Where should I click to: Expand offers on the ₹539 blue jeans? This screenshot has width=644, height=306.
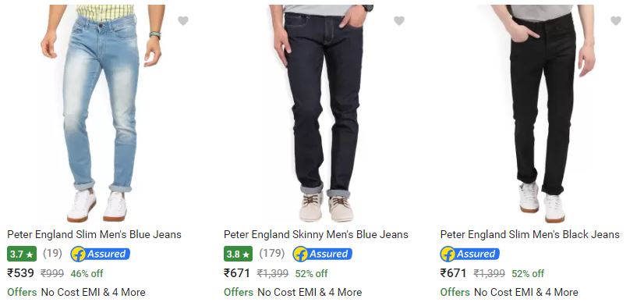76,293
